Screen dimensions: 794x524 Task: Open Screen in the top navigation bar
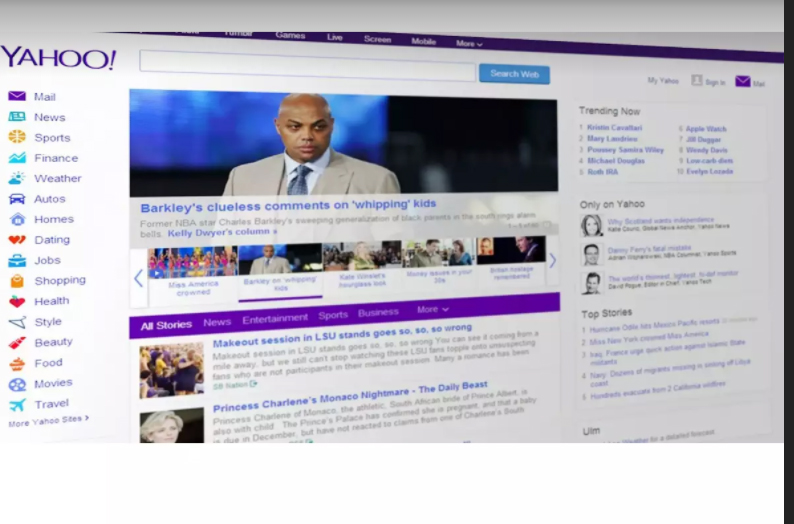tap(377, 39)
